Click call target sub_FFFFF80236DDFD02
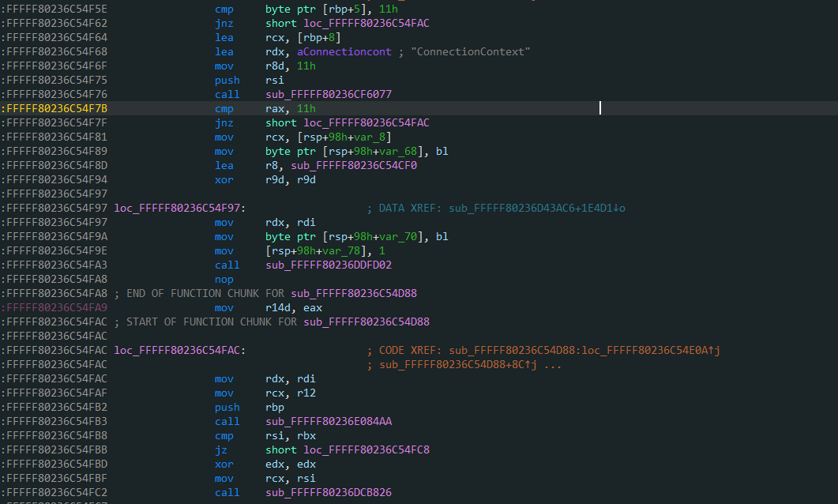 [329, 265]
